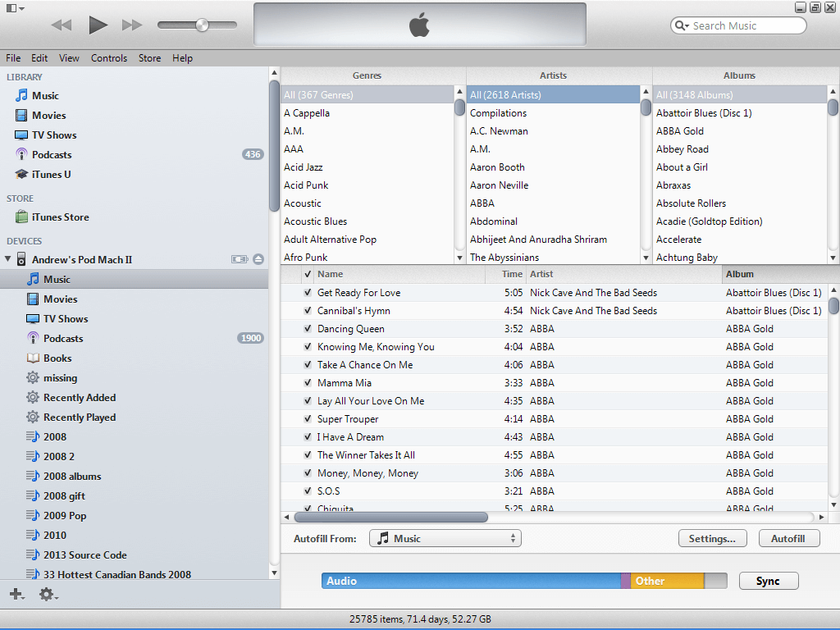Screen dimensions: 840x630
Task: Open the View menu
Action: [x=69, y=58]
